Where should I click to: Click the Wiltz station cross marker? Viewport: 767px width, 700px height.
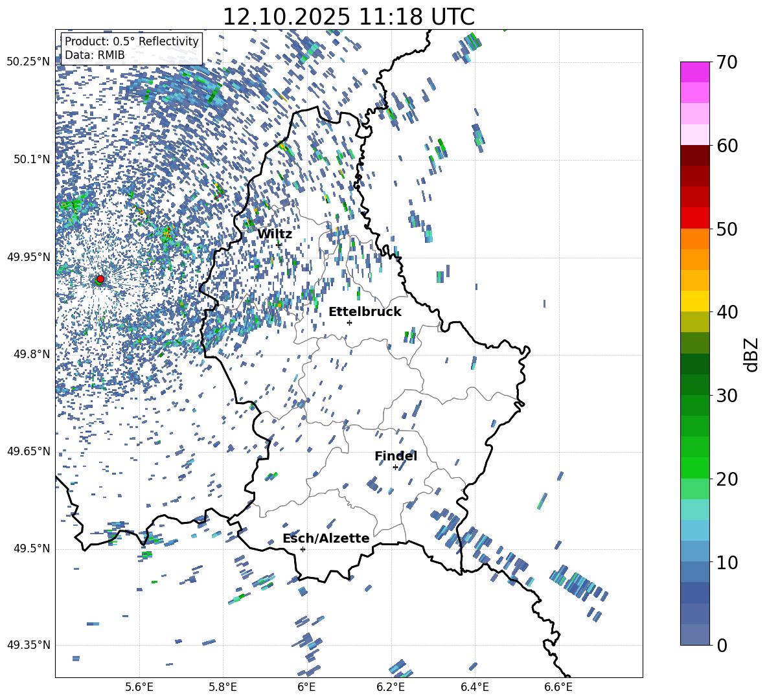tap(279, 245)
